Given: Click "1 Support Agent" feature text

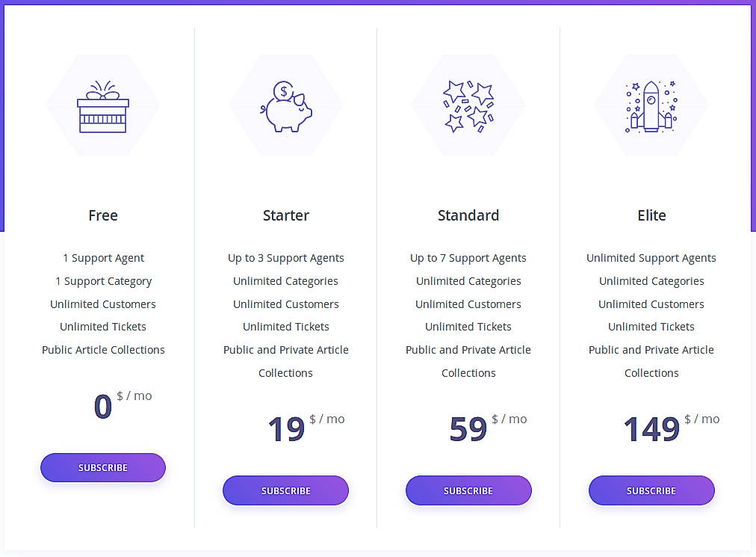Looking at the screenshot, I should tap(103, 258).
